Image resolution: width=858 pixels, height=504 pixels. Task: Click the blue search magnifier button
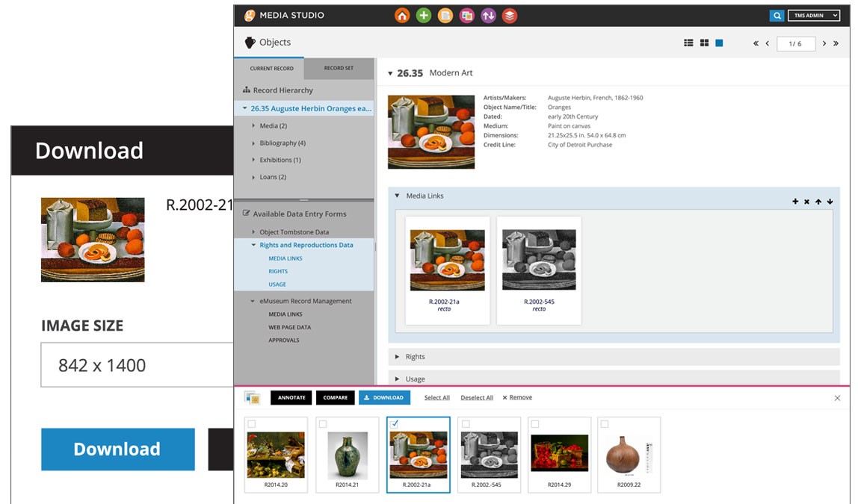(x=777, y=16)
